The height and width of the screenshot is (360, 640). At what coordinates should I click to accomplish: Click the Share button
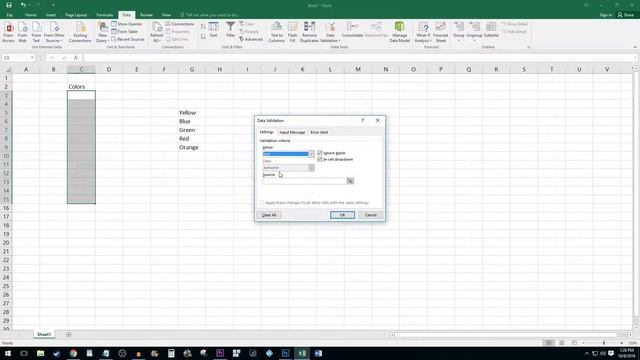(x=626, y=15)
